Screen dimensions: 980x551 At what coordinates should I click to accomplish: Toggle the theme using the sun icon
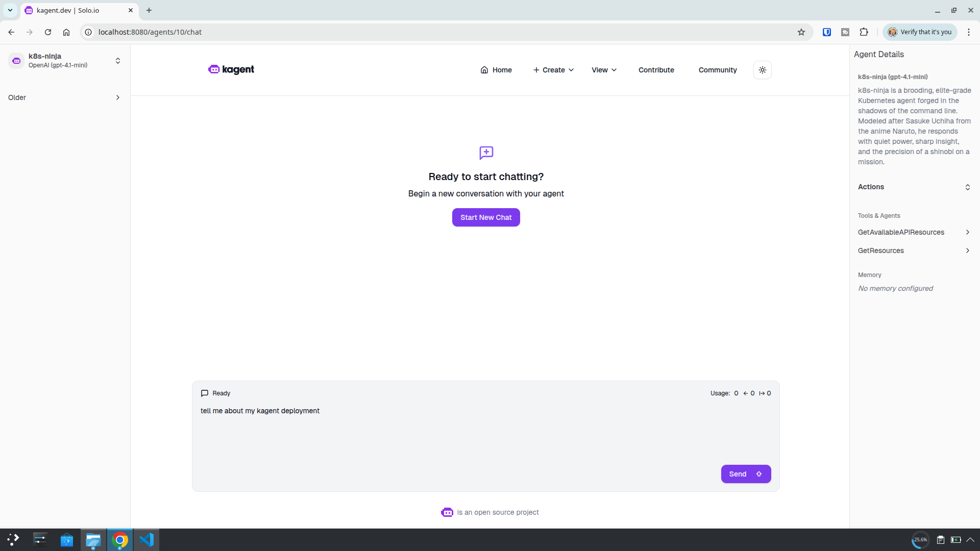[762, 70]
